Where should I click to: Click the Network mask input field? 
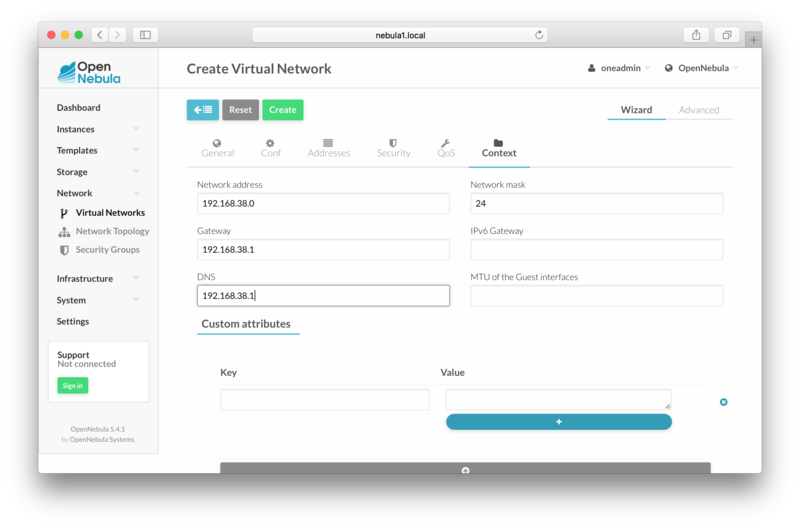(x=596, y=203)
